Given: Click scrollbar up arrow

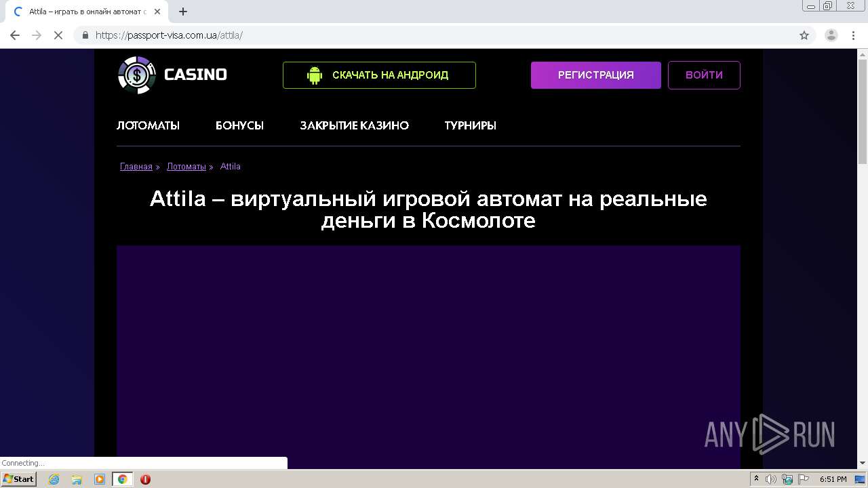Looking at the screenshot, I should (x=863, y=54).
